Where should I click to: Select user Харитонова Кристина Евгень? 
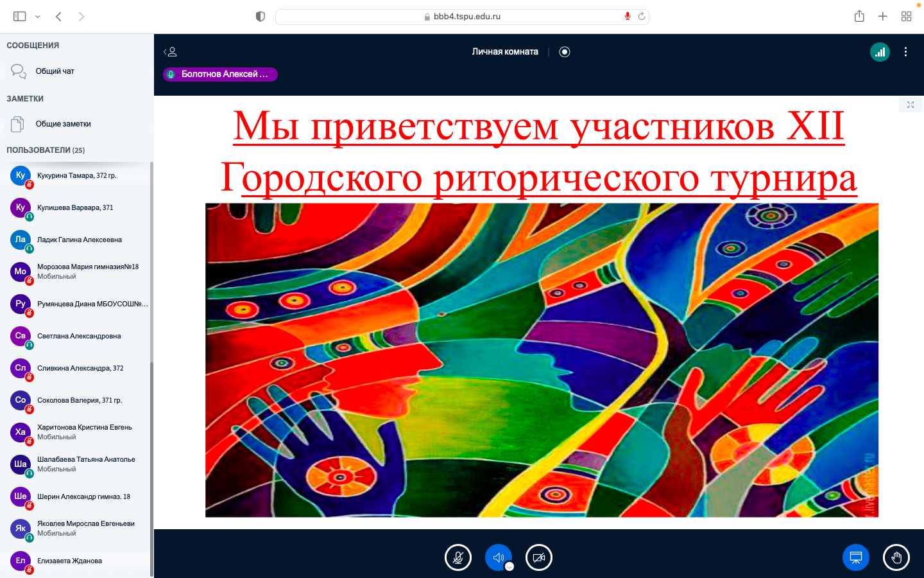tap(76, 432)
